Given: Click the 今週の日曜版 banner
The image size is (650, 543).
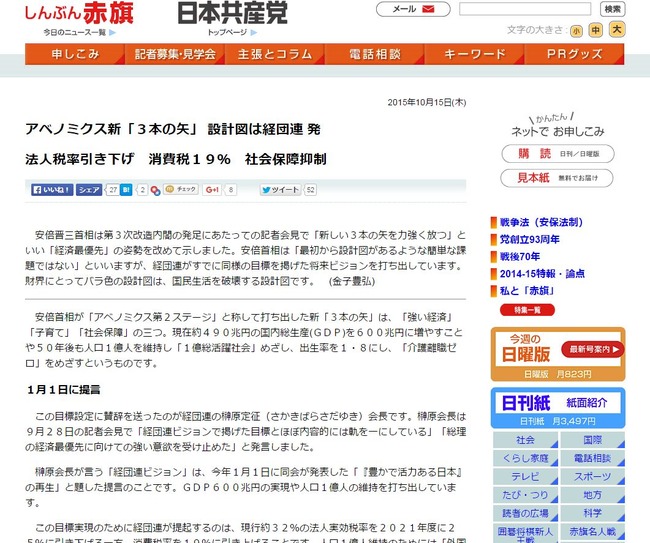Looking at the screenshot, I should click(x=558, y=354).
